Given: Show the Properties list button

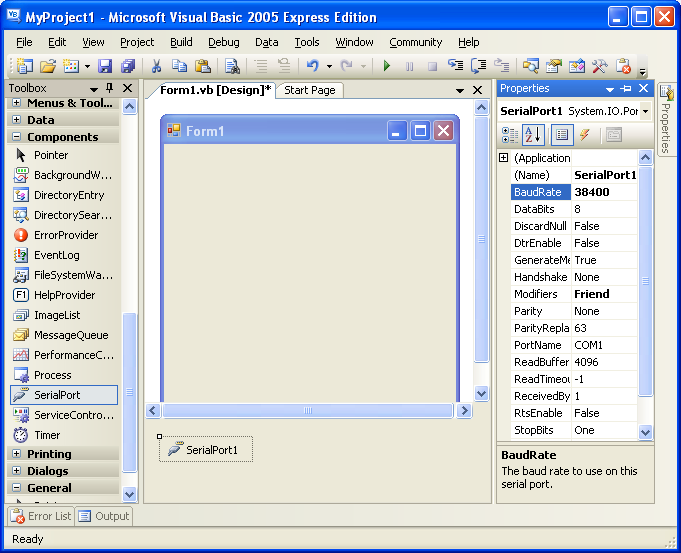Looking at the screenshot, I should [x=562, y=135].
